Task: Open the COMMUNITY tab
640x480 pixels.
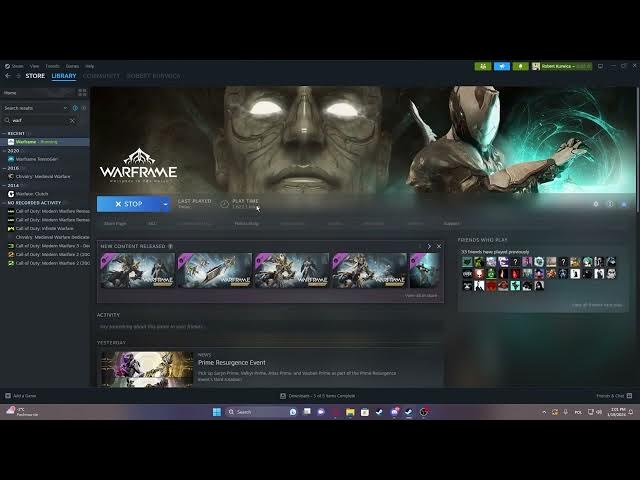Action: click(x=101, y=76)
